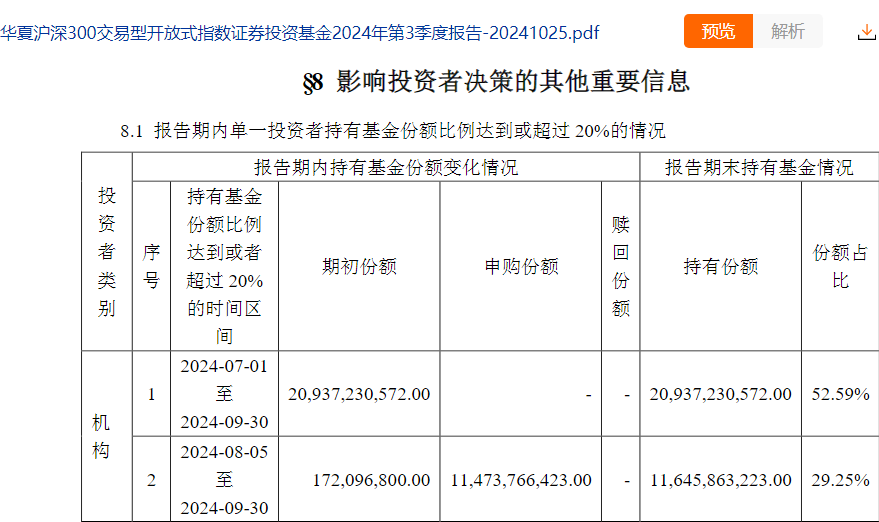Click the 赎回份额 column header
Image resolution: width=879 pixels, height=522 pixels.
point(621,266)
